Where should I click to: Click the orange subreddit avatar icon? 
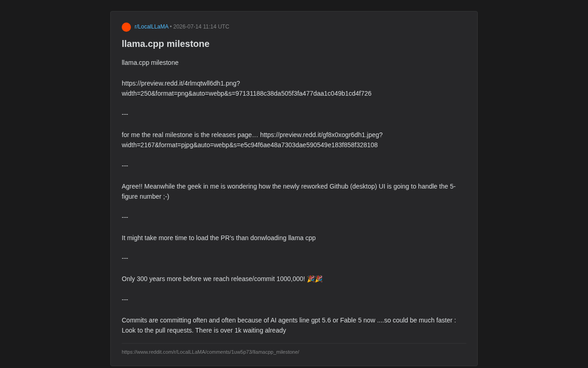pos(126,27)
